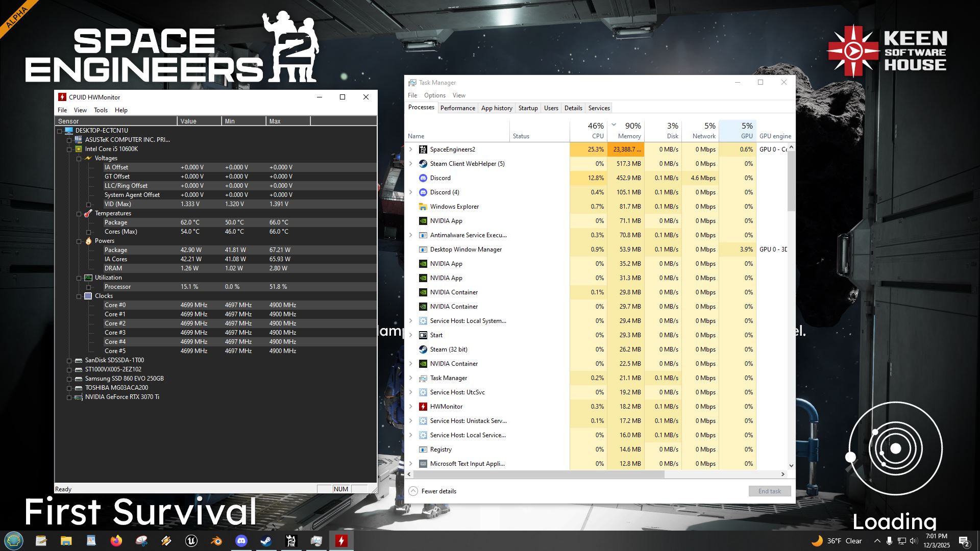
Task: Expand the NVIDIA GeForce RTX 3070 Ti node
Action: point(69,397)
